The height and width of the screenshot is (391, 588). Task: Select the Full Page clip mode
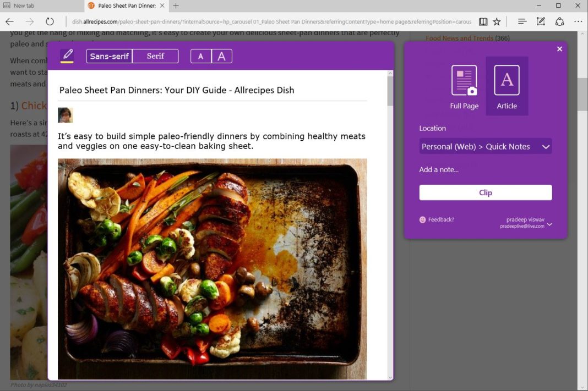(x=464, y=87)
